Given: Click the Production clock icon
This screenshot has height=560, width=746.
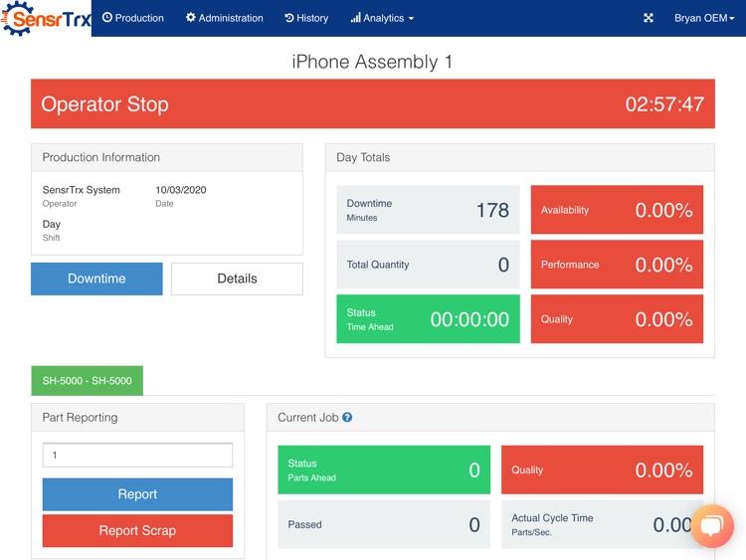Looking at the screenshot, I should tap(107, 18).
